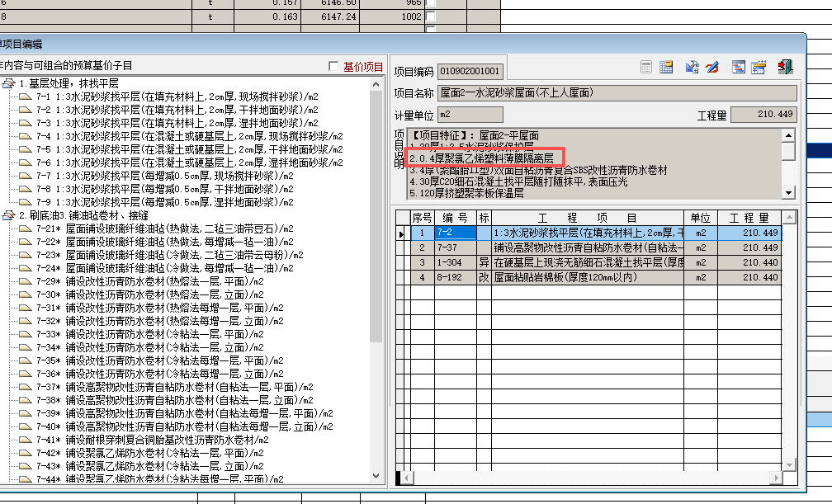Click the folder icon of item 7-35*
Viewport: 832px width, 504px height.
pos(26,360)
